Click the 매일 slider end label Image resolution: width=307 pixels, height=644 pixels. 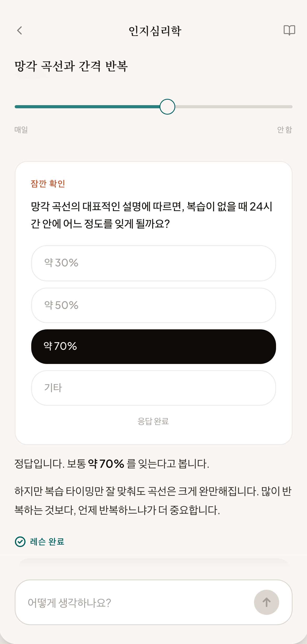coord(21,130)
